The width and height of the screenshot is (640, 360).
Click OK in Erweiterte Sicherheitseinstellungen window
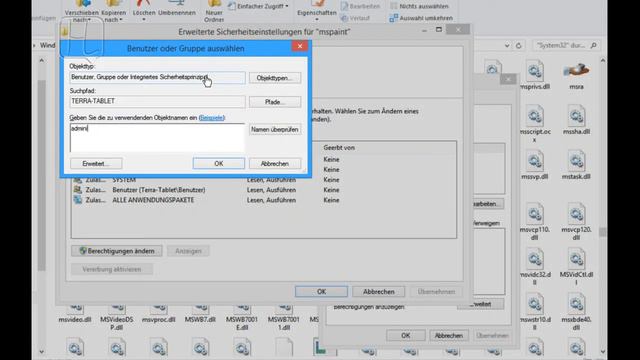(321, 291)
